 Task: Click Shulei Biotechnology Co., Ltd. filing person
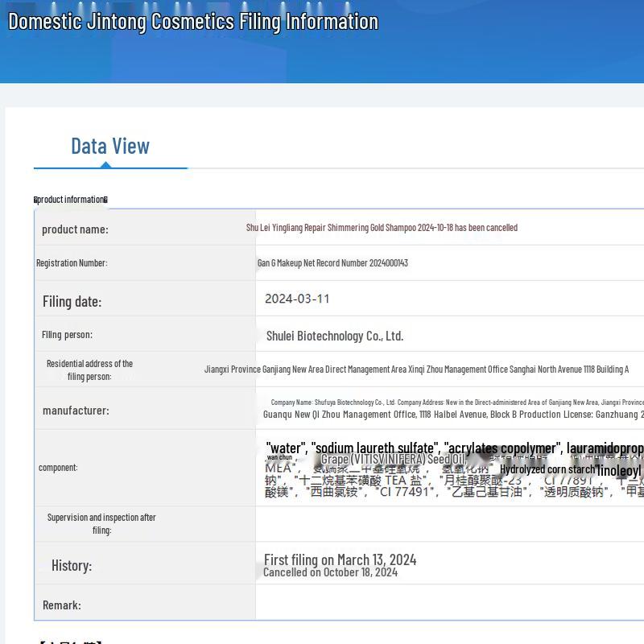[335, 336]
